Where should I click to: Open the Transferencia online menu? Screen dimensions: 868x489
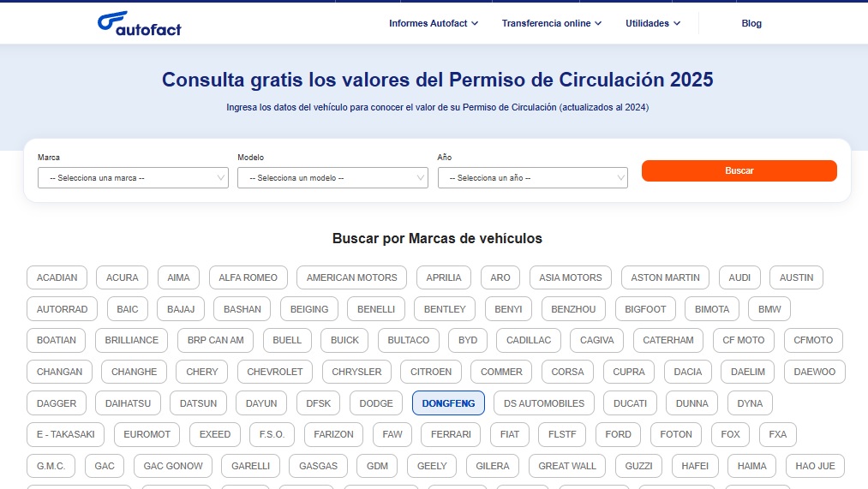coord(551,23)
